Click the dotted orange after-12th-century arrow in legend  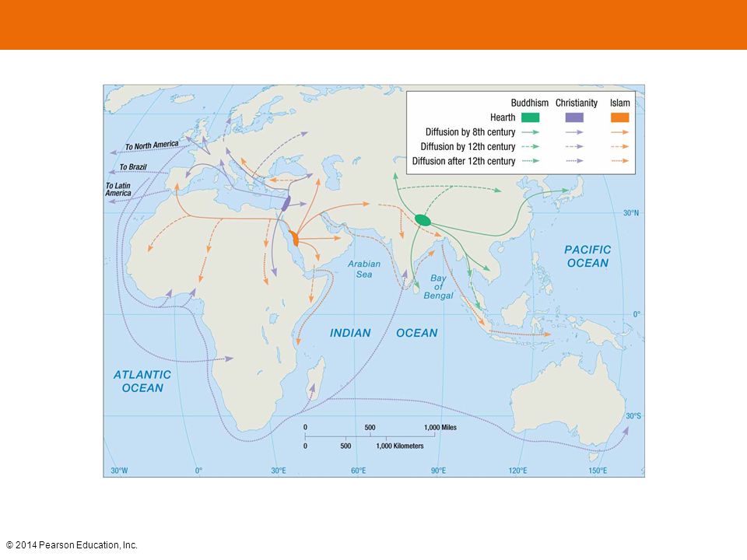pos(620,161)
